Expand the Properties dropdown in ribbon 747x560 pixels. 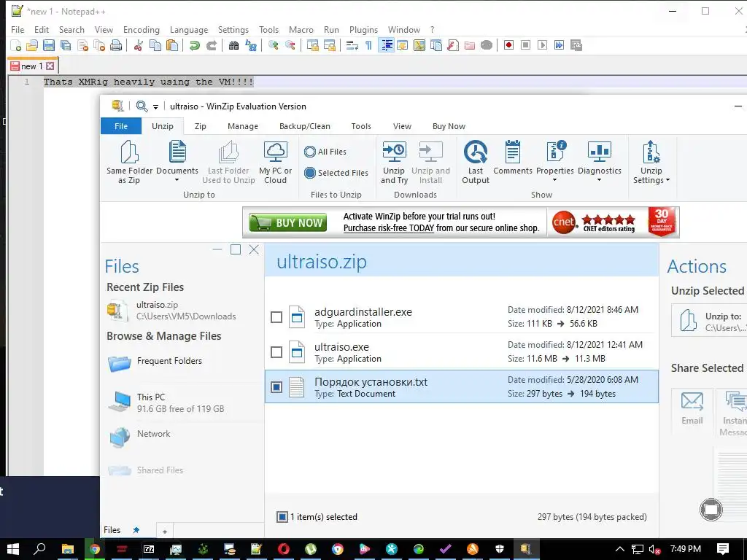coord(554,180)
